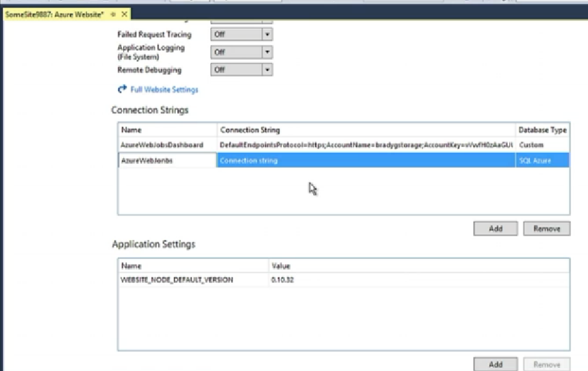Image resolution: width=588 pixels, height=371 pixels.
Task: Close the SomeSite9887 Azure Website tab
Action: click(124, 14)
